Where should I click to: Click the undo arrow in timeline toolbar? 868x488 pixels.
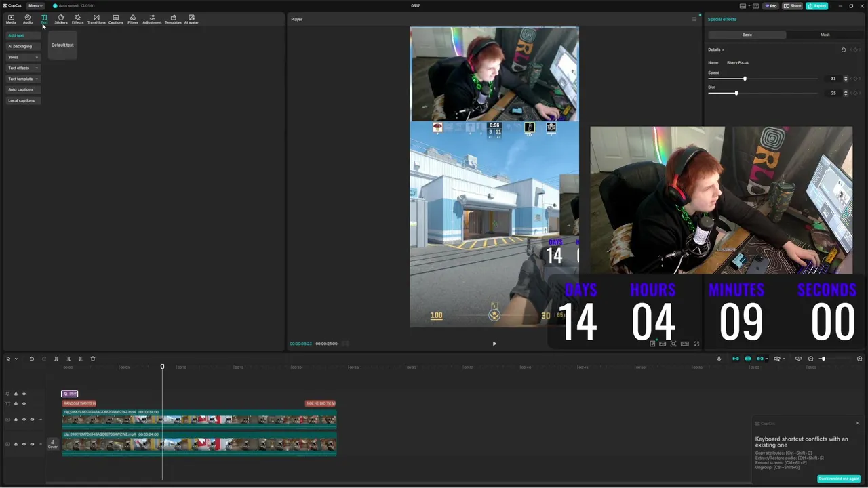(31, 359)
